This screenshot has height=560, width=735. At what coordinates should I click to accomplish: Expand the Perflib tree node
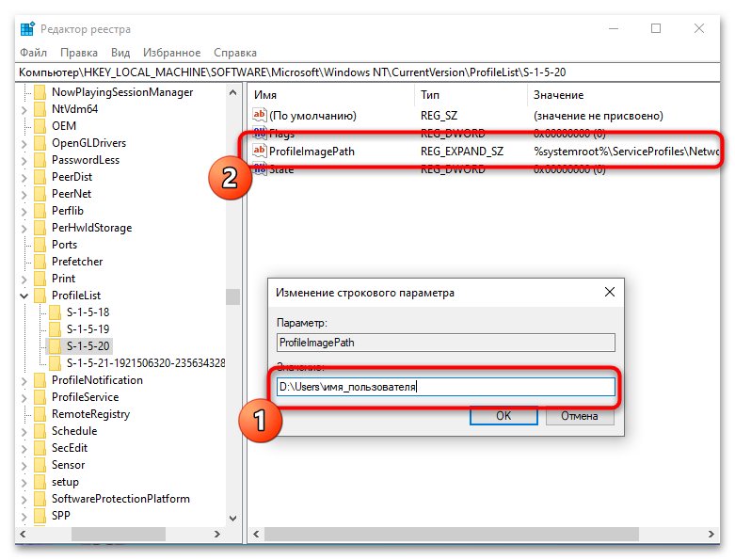pyautogui.click(x=24, y=212)
